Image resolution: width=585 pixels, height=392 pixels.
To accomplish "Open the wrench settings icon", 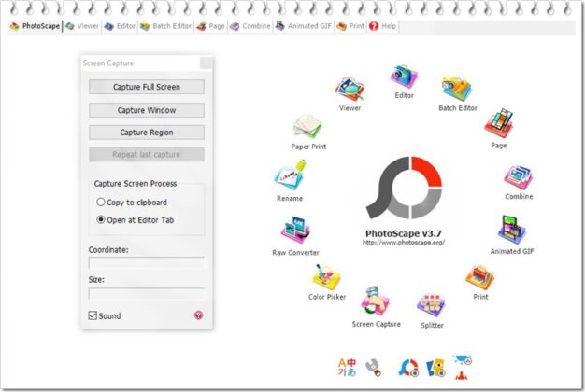I will click(374, 368).
